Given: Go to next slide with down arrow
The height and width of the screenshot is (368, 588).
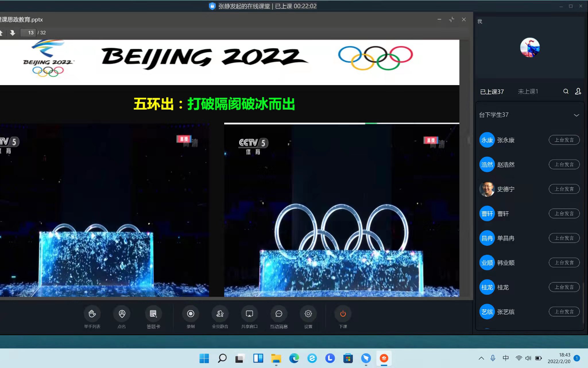Looking at the screenshot, I should pyautogui.click(x=12, y=33).
